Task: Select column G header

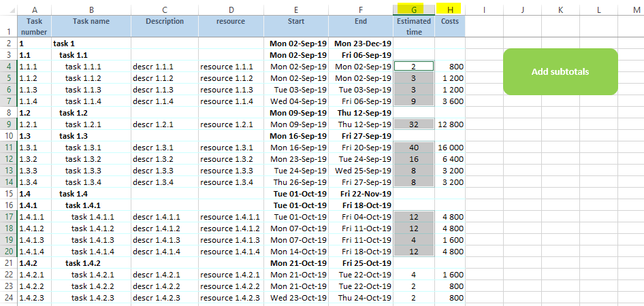Action: (414, 10)
